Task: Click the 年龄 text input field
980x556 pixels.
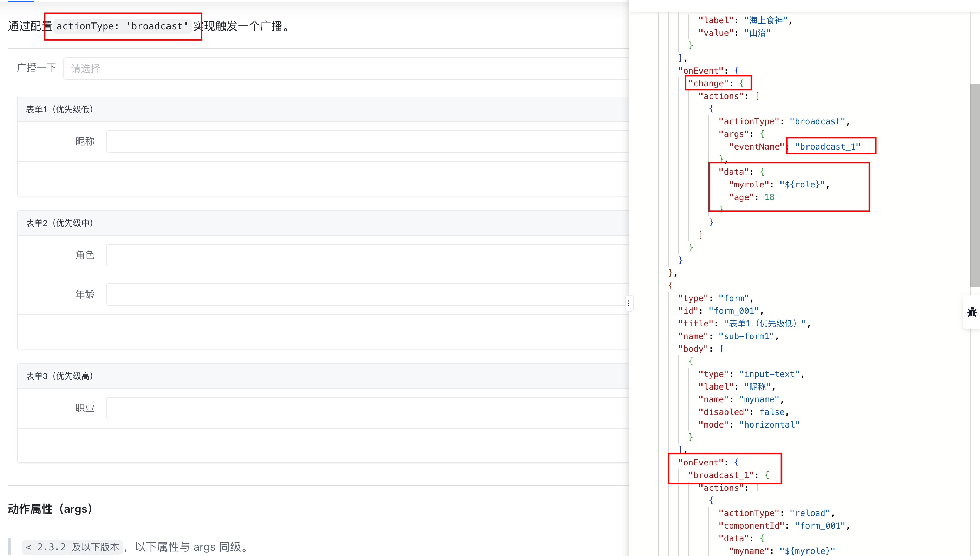Action: [x=367, y=294]
